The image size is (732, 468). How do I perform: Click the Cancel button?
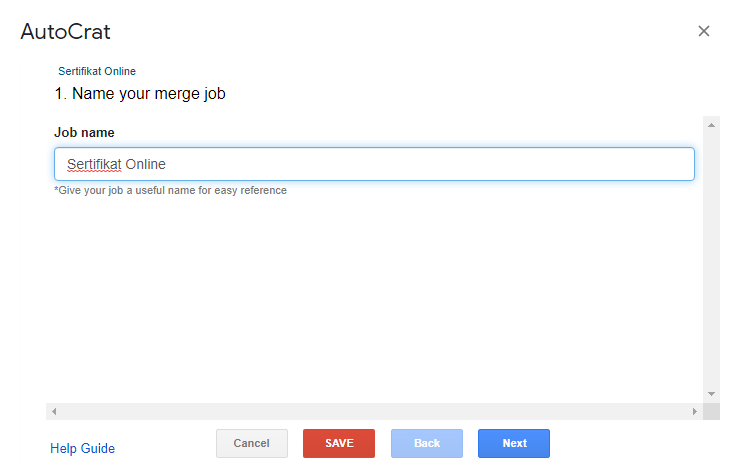pyautogui.click(x=252, y=443)
